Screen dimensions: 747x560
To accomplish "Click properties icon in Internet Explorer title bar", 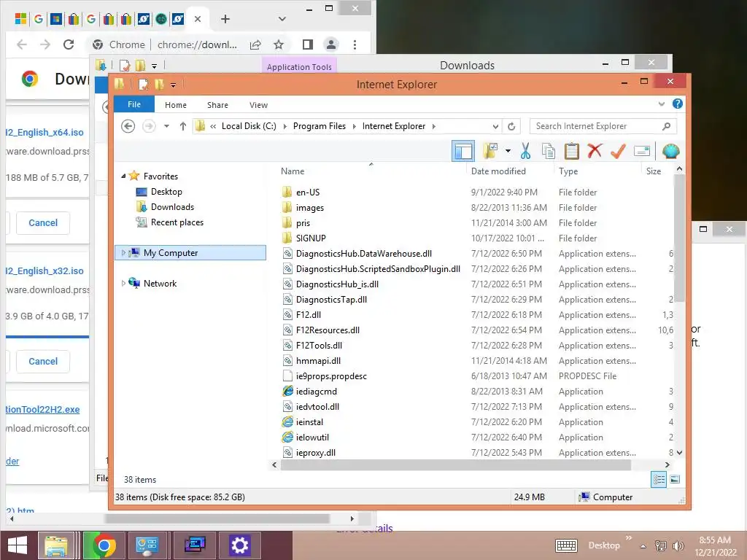I will (143, 85).
